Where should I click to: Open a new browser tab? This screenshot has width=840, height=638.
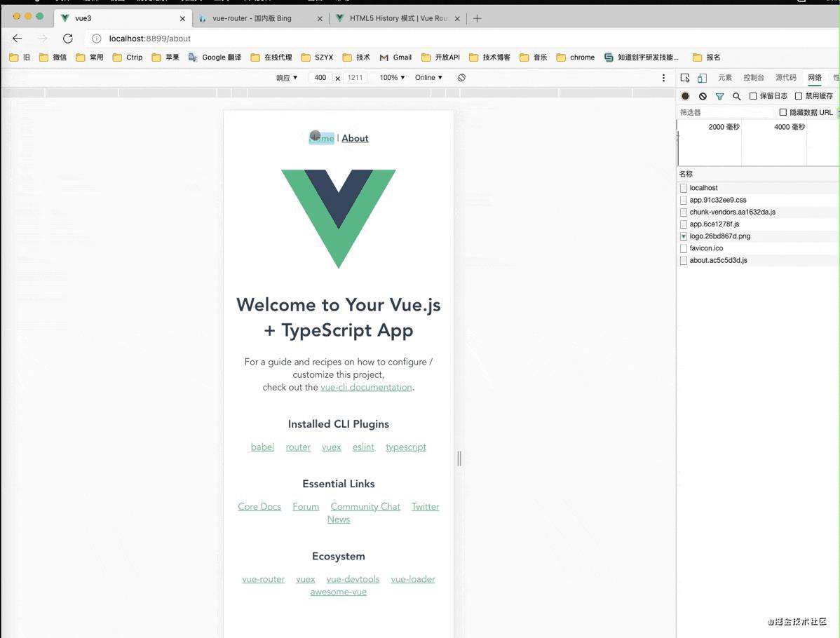point(477,18)
